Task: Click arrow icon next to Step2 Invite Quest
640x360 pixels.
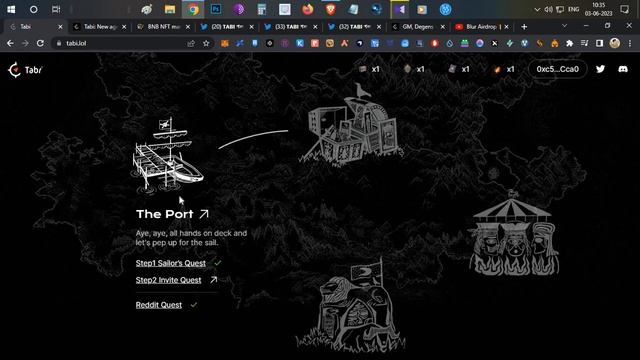Action: click(213, 280)
